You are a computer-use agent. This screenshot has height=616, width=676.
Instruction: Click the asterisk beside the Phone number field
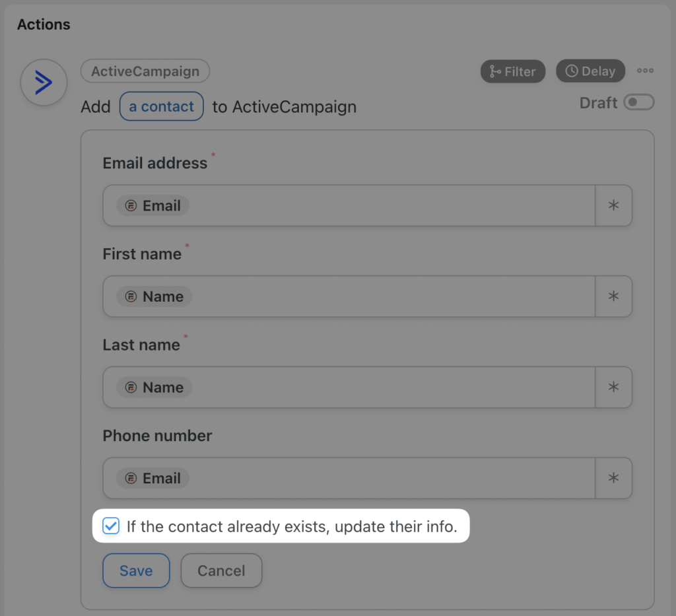click(x=613, y=478)
